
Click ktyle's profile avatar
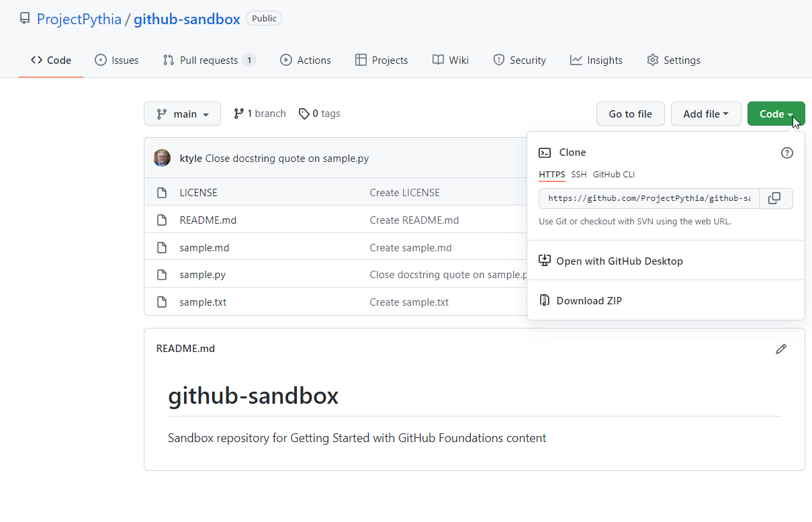(162, 157)
